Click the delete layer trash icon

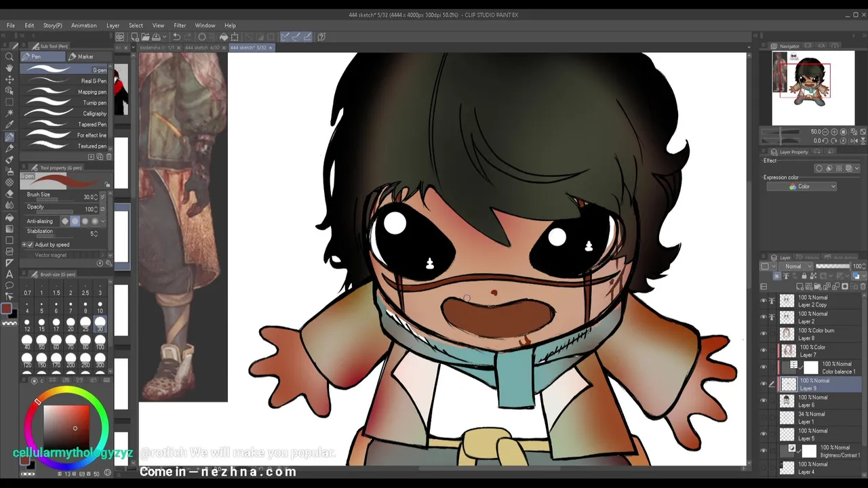863,287
